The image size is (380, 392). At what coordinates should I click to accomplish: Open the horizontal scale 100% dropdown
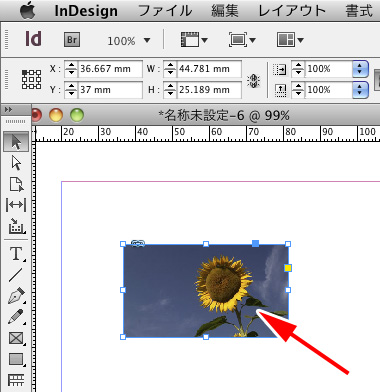point(360,69)
